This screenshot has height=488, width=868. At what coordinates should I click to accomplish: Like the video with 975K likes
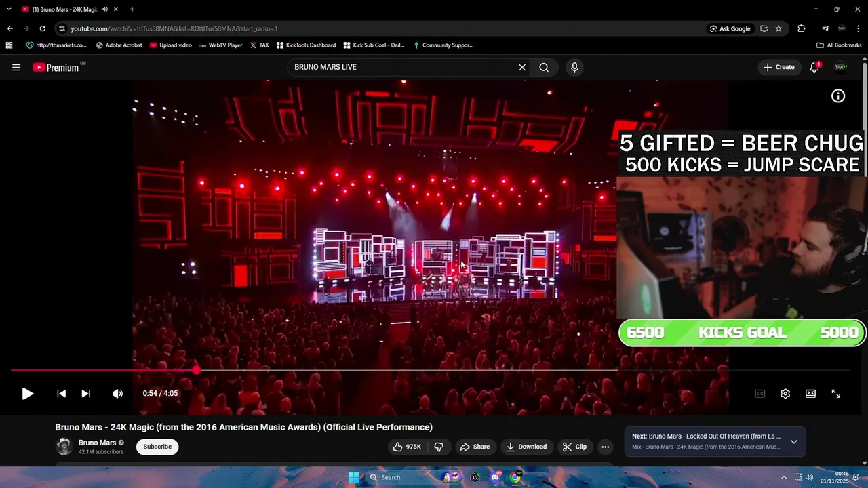[407, 447]
